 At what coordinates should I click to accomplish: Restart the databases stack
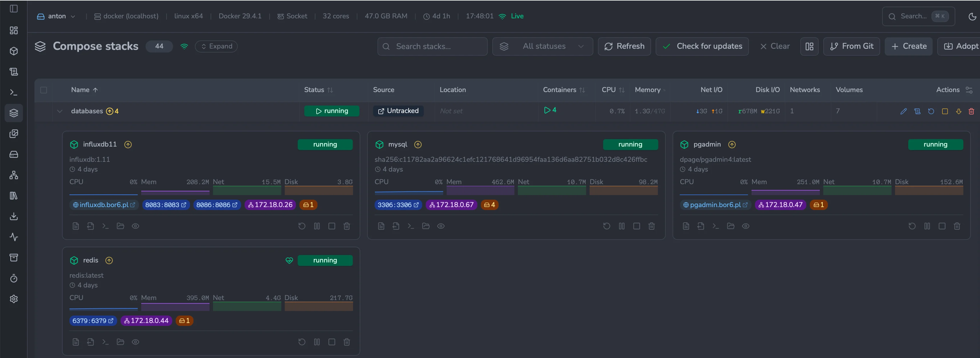tap(931, 111)
